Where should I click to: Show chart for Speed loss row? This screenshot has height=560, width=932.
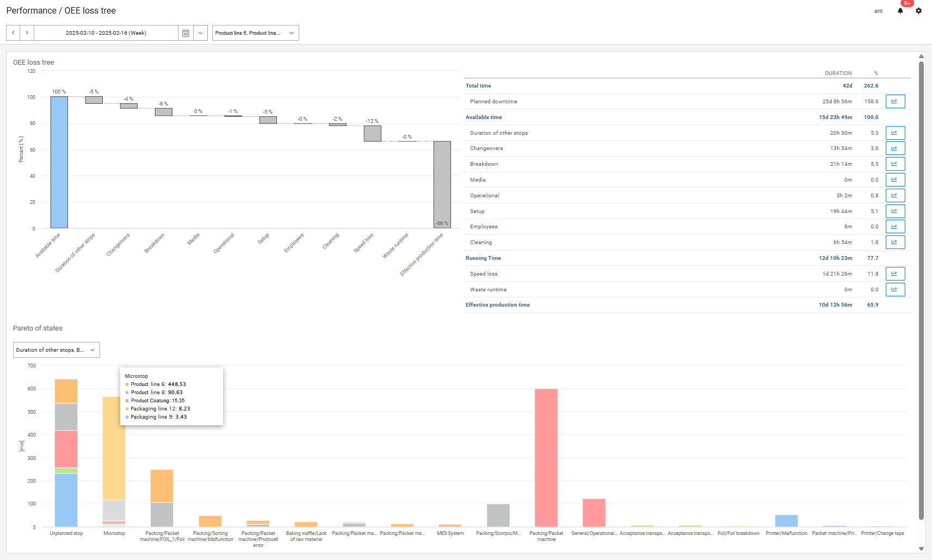895,273
